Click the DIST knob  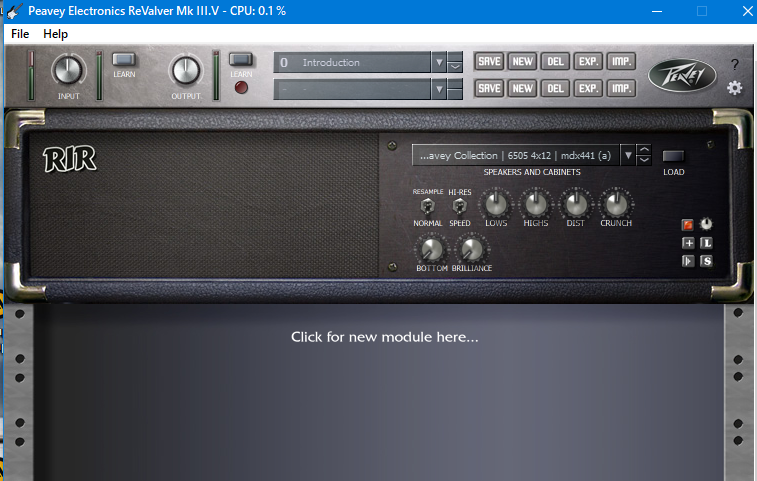coord(575,204)
